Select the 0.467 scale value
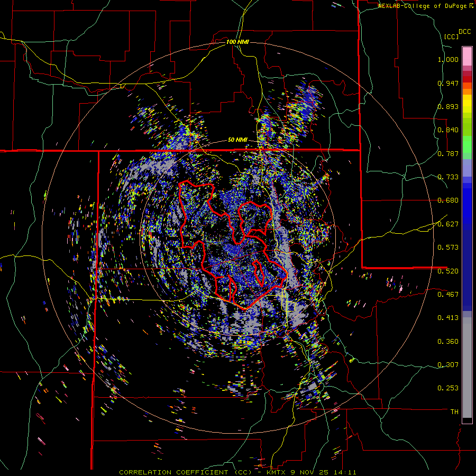 448,295
